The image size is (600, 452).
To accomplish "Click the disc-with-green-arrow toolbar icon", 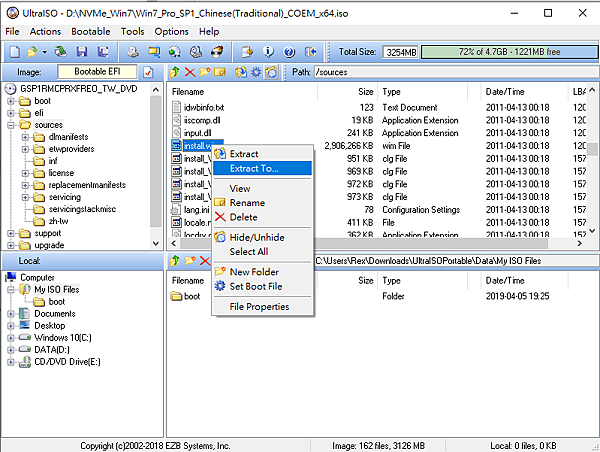I will click(175, 52).
